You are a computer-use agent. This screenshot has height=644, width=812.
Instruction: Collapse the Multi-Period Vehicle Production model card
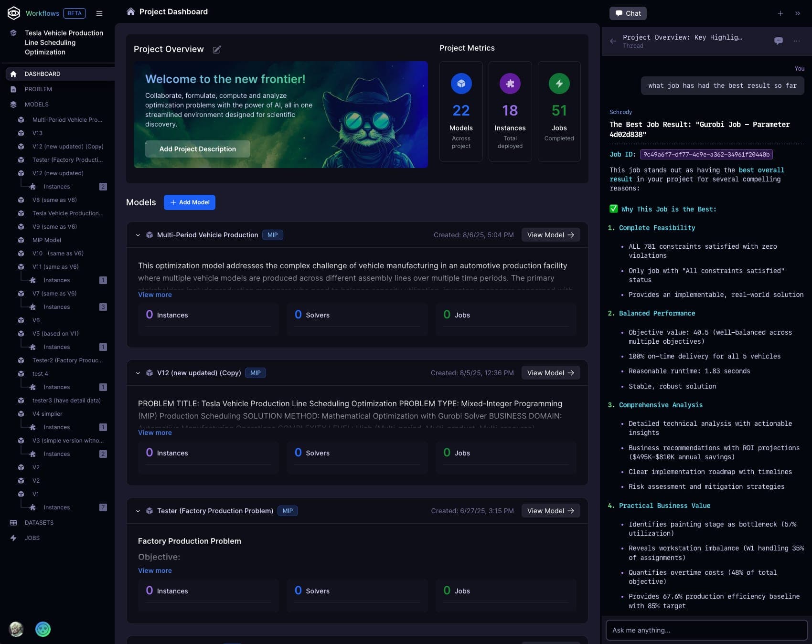(x=138, y=235)
